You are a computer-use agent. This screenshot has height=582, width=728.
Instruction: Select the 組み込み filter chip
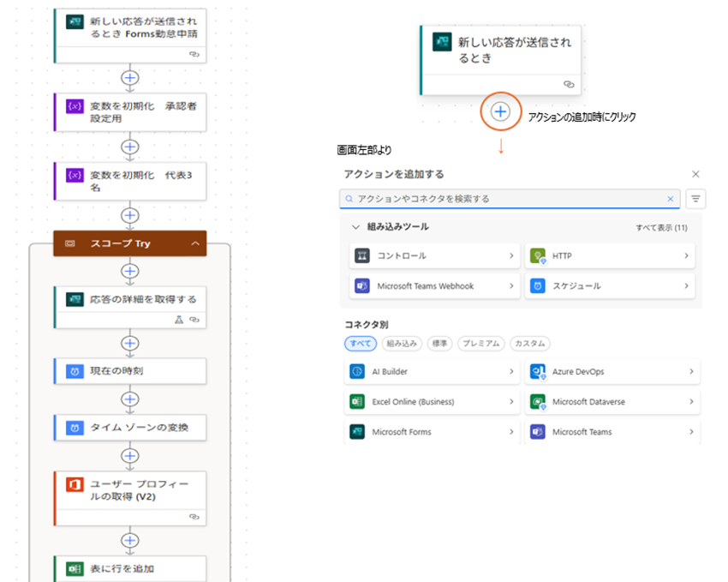(402, 344)
